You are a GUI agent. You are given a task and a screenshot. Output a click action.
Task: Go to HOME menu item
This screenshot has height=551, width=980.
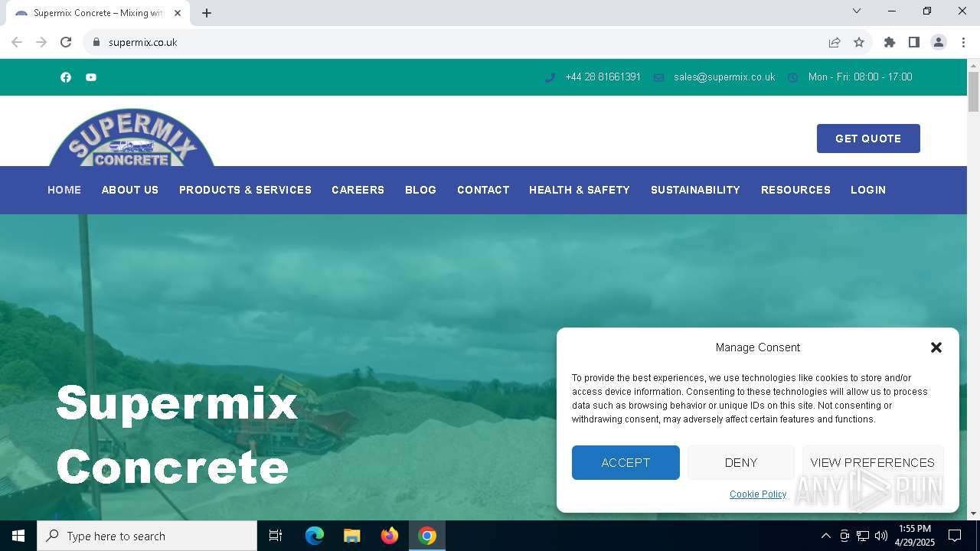click(x=64, y=190)
